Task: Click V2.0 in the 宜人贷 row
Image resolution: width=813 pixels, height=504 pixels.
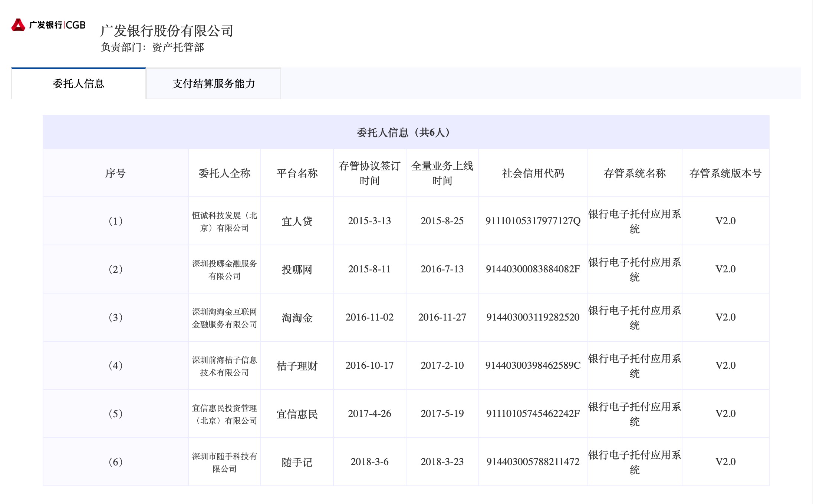Action: pyautogui.click(x=725, y=221)
